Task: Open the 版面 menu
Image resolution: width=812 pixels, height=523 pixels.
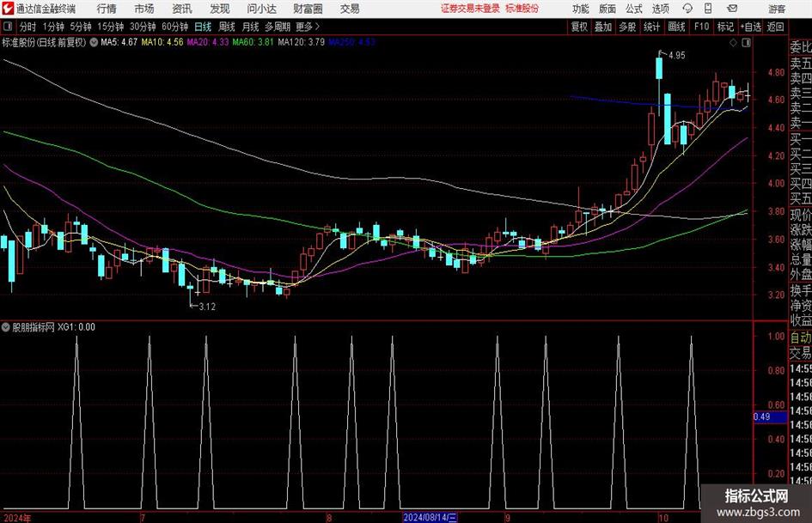Action: coord(607,9)
